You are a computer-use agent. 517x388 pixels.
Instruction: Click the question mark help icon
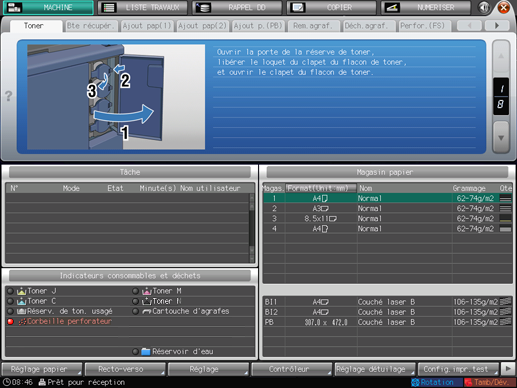(8, 96)
